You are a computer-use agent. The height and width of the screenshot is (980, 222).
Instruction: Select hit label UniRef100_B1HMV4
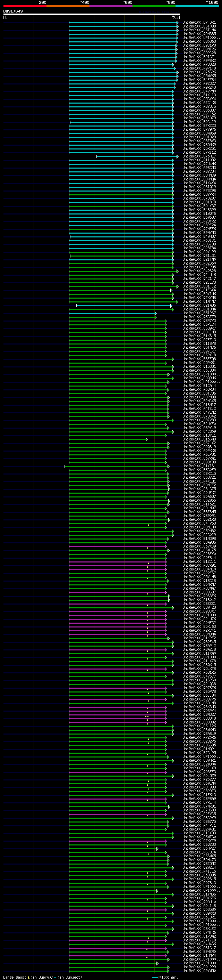[x=199, y=955]
